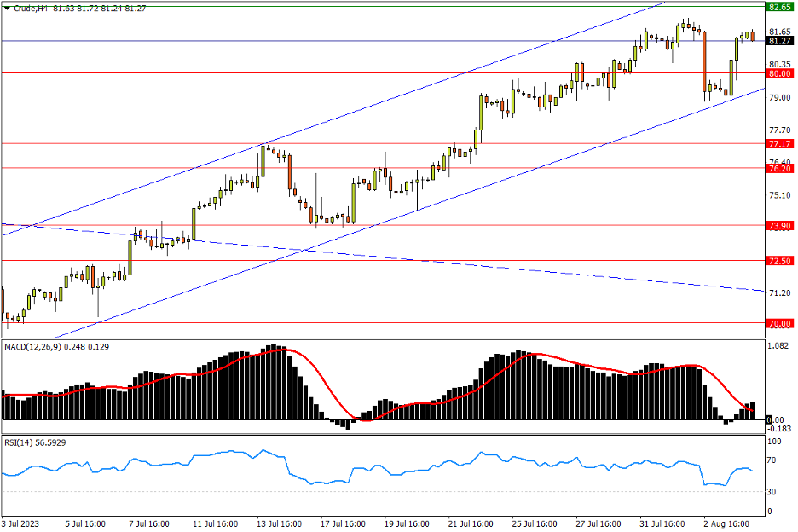Click the MACD 0.00 zero level tag
The height and width of the screenshot is (532, 798).
coord(777,420)
